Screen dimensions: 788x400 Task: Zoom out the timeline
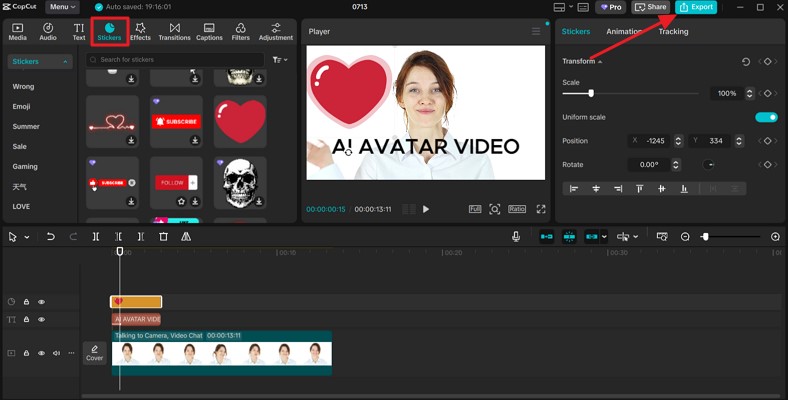click(x=685, y=237)
